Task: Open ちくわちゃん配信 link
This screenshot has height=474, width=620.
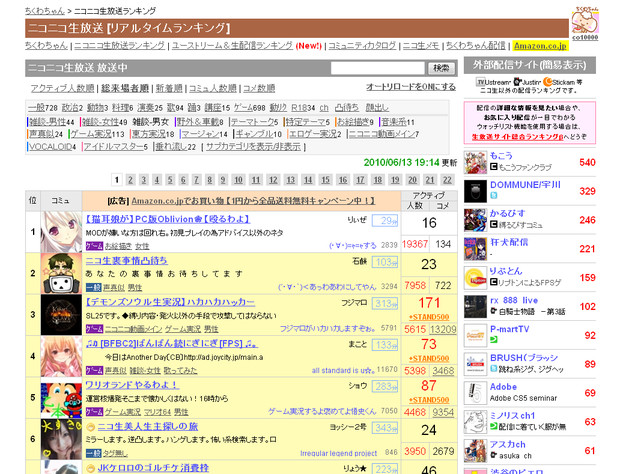Action: click(476, 46)
